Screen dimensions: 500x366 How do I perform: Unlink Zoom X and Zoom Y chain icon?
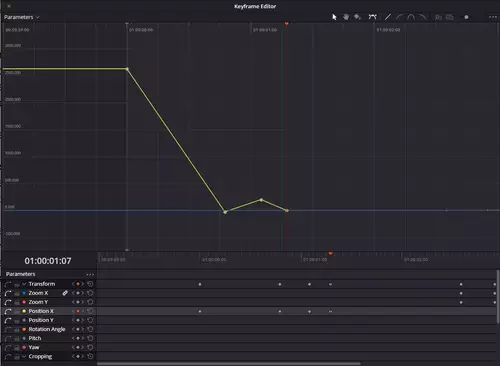click(x=65, y=293)
